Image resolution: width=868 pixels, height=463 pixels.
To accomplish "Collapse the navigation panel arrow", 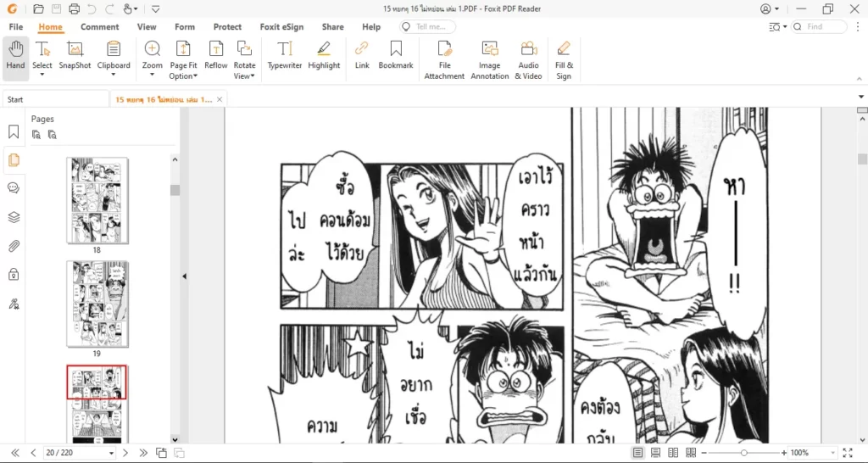I will (x=184, y=276).
